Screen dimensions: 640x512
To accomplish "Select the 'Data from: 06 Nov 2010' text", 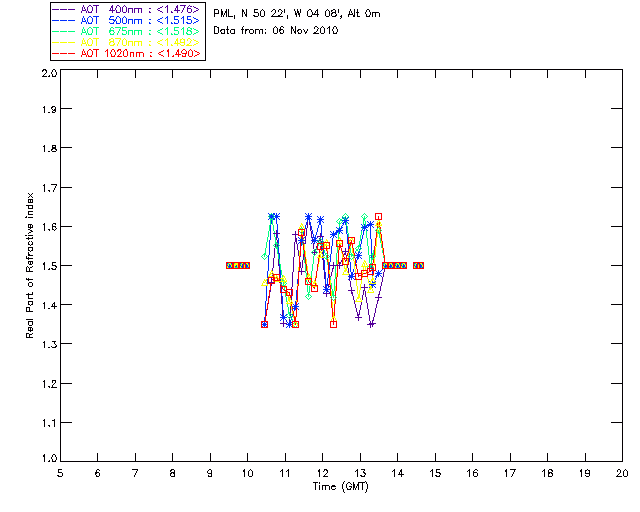I will coord(276,30).
